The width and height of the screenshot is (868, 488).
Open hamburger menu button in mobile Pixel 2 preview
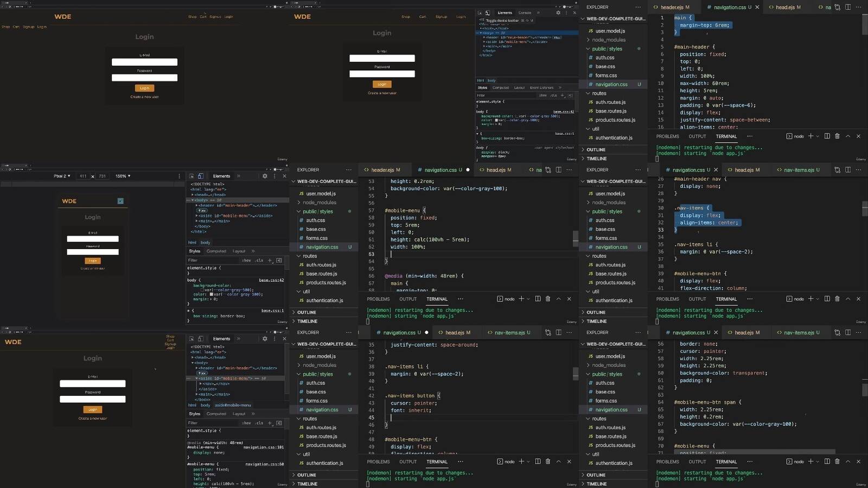(x=120, y=201)
